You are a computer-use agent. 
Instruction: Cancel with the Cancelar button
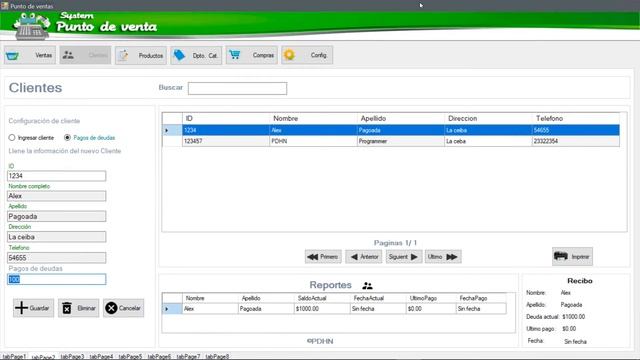coord(123,308)
